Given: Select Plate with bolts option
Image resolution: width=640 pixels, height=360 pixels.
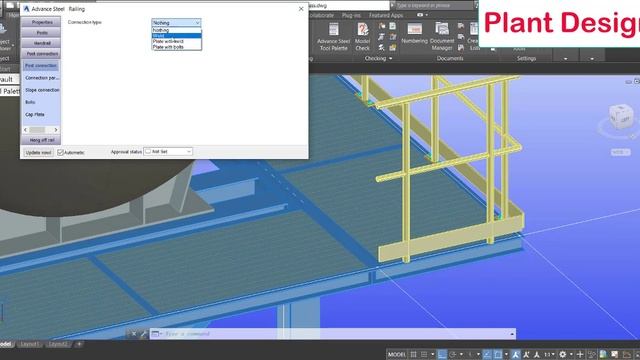Looking at the screenshot, I should [176, 47].
